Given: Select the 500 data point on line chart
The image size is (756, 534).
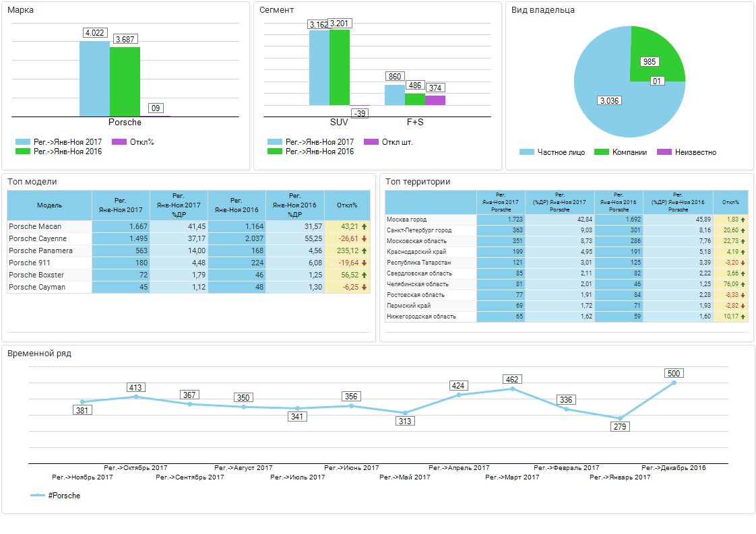Looking at the screenshot, I should (x=674, y=382).
